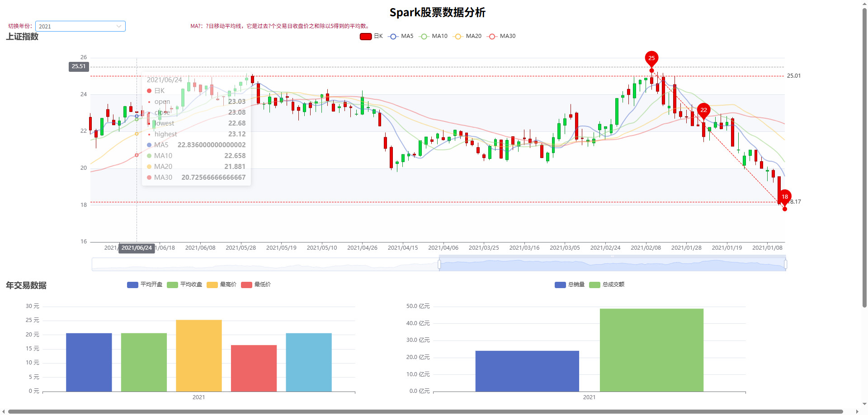868x415 pixels.
Task: Toggle the MA20 line legend
Action: pos(467,36)
